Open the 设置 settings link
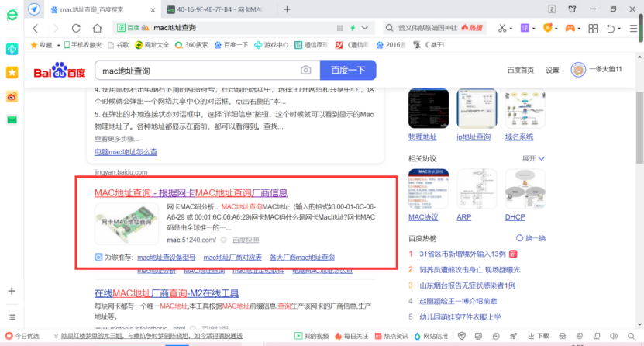Screen dimensions: 644x346 pyautogui.click(x=552, y=71)
